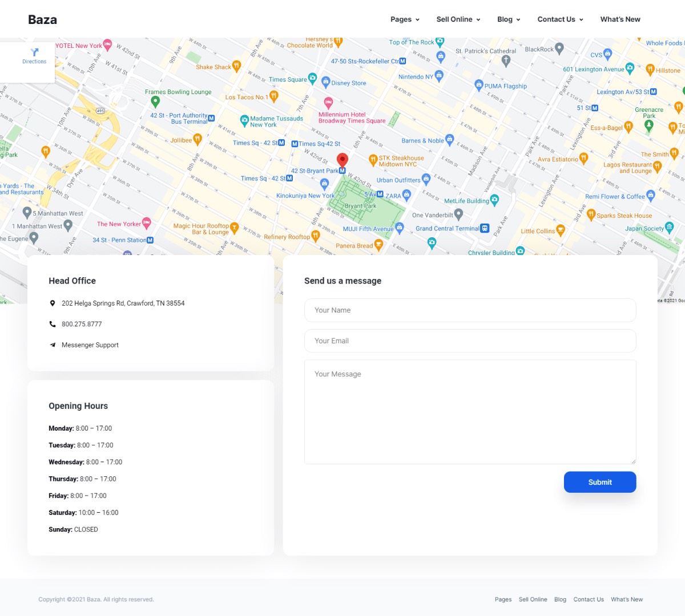The image size is (685, 616).
Task: Click the location pin beside the address
Action: click(53, 303)
